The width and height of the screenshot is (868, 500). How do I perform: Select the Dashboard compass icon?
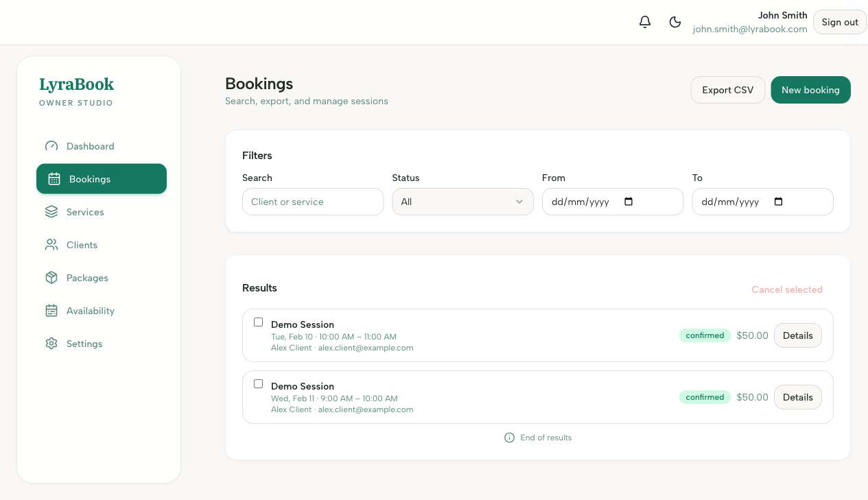coord(51,145)
